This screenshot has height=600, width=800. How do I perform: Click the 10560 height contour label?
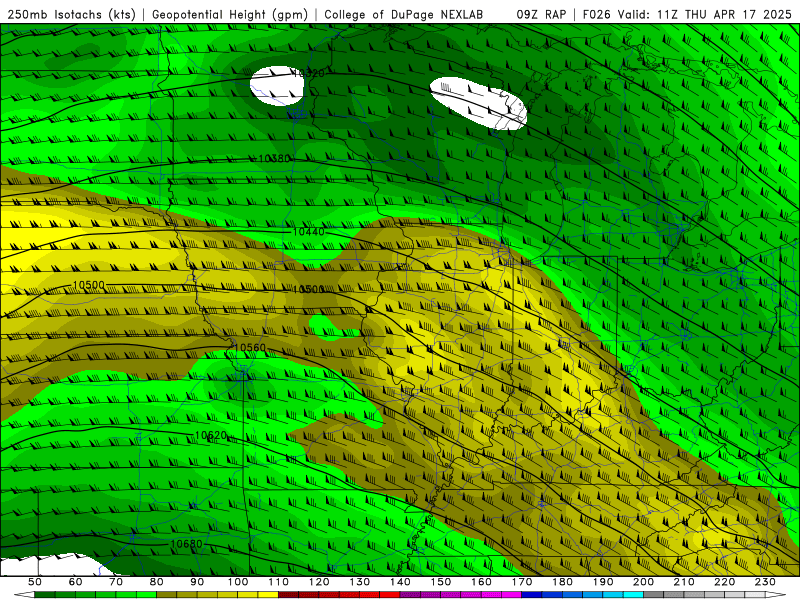pyautogui.click(x=250, y=347)
